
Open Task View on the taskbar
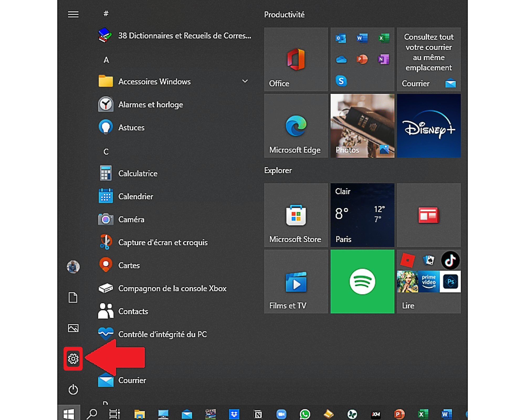tap(115, 414)
